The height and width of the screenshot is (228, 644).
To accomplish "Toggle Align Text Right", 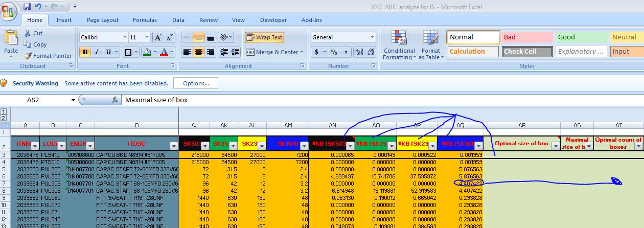I will (x=210, y=52).
